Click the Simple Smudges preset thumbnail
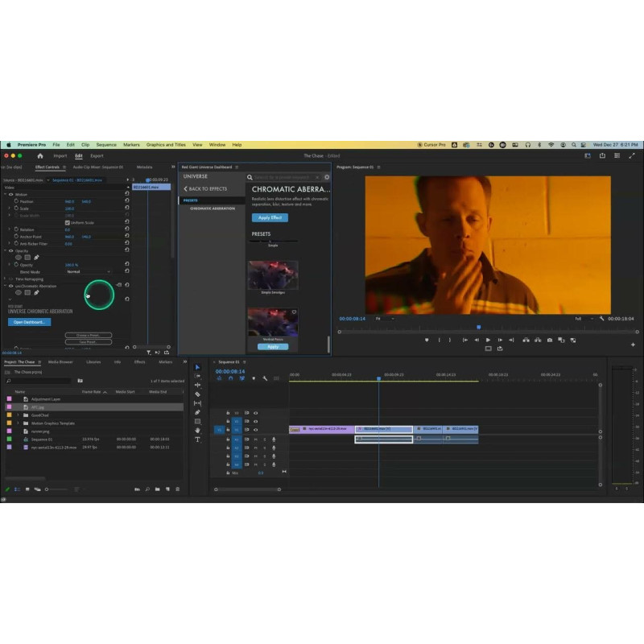644x644 pixels. point(272,275)
